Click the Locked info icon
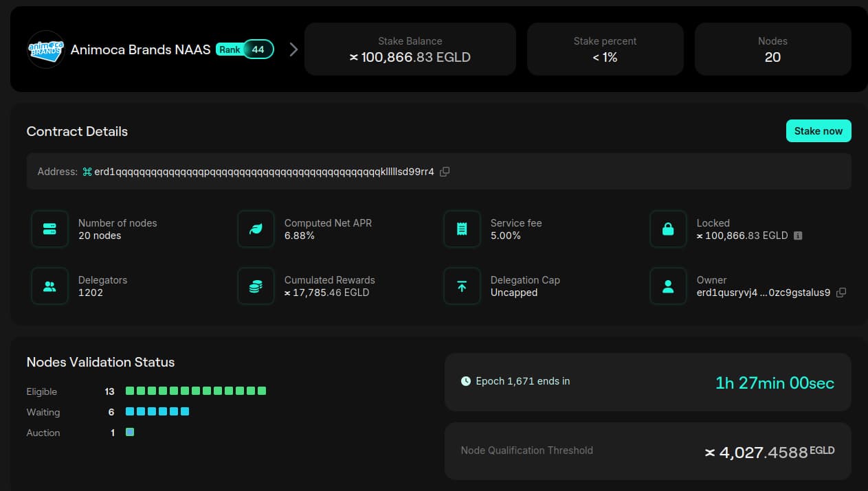This screenshot has width=868, height=491. [x=798, y=236]
